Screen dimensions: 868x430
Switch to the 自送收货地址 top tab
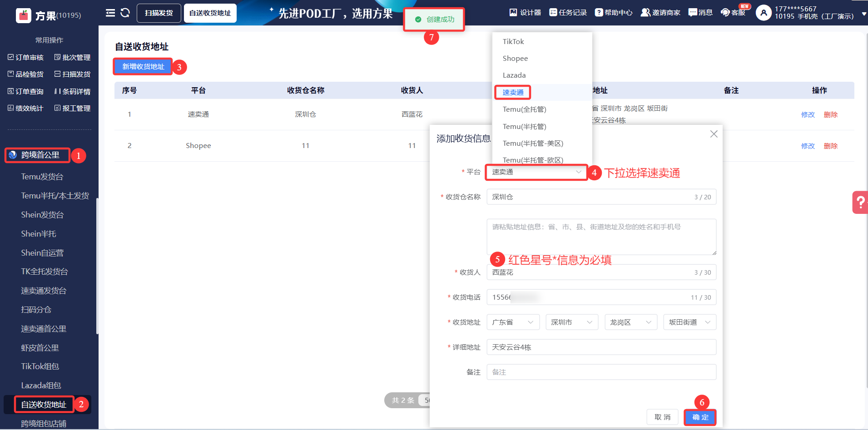pos(210,13)
